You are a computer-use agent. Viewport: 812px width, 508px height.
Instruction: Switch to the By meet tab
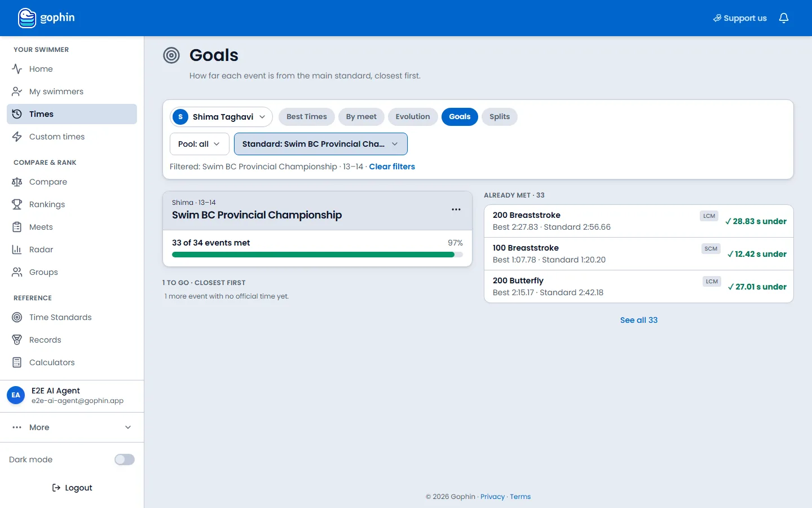click(361, 117)
